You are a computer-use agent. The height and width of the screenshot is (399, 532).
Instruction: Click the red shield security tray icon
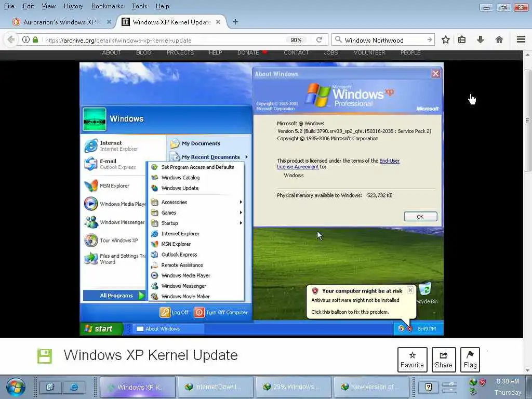point(482,382)
